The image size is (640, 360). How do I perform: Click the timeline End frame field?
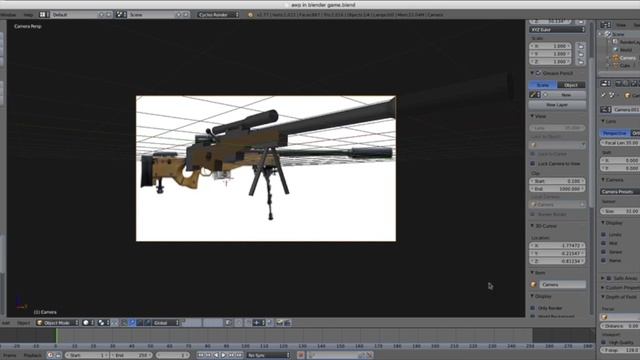[x=131, y=355]
